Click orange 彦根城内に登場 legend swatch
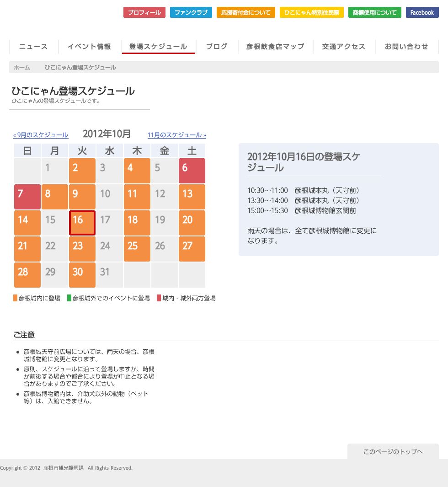 click(x=15, y=298)
